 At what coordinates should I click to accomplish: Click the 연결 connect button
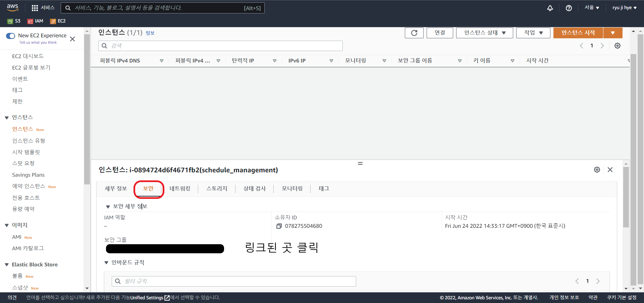pyautogui.click(x=440, y=33)
